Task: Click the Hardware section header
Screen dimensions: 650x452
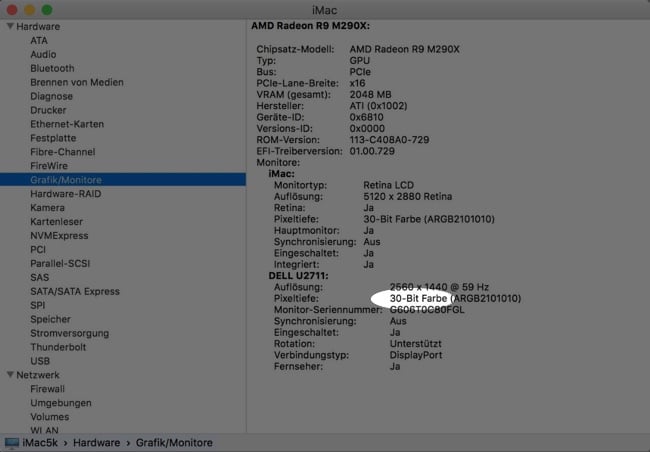Action: [38, 27]
